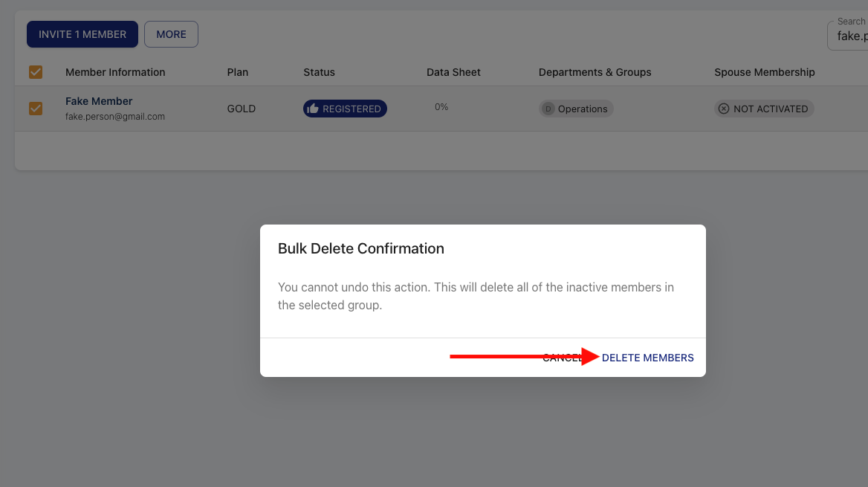Viewport: 868px width, 487px height.
Task: Click the fake.person@gmail.com email text
Action: (115, 116)
